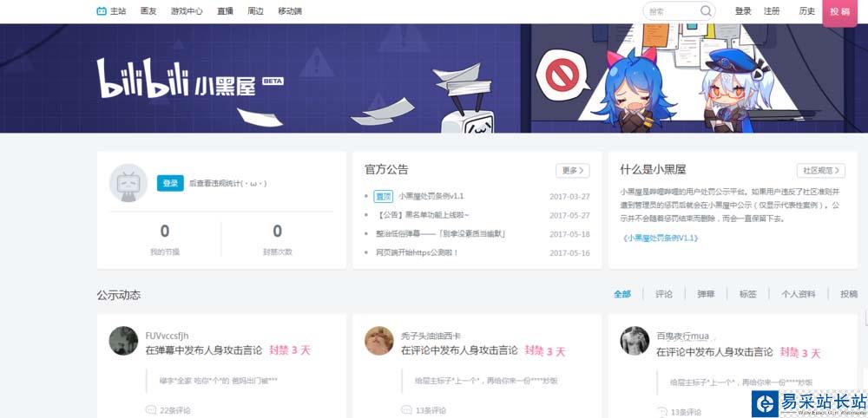Open 游戏中心 in top navigation
This screenshot has height=418, width=868.
click(x=187, y=11)
